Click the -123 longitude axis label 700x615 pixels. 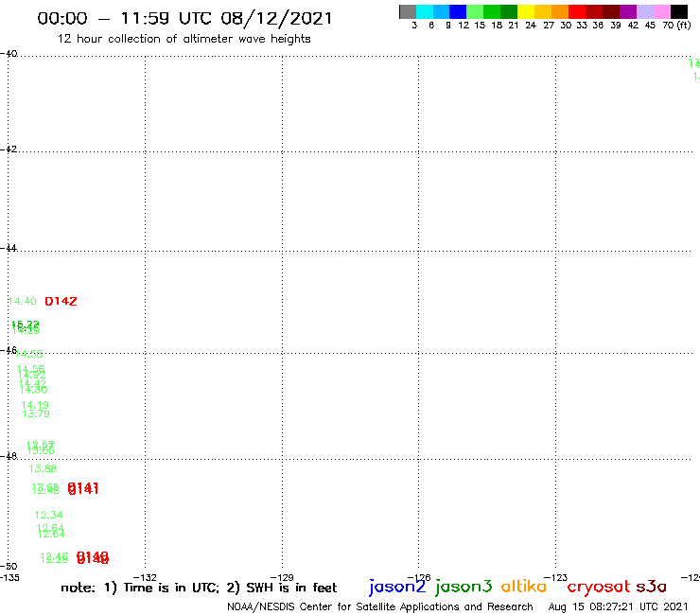pos(556,577)
